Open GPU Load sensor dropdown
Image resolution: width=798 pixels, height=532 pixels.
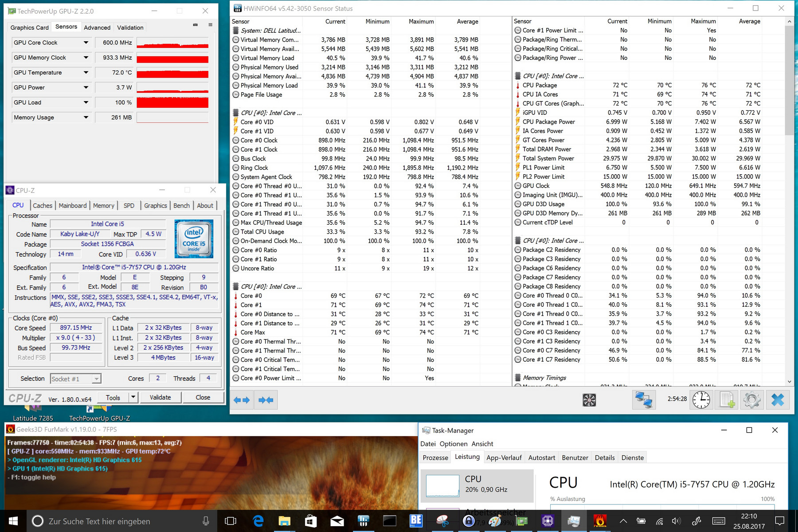tap(86, 102)
